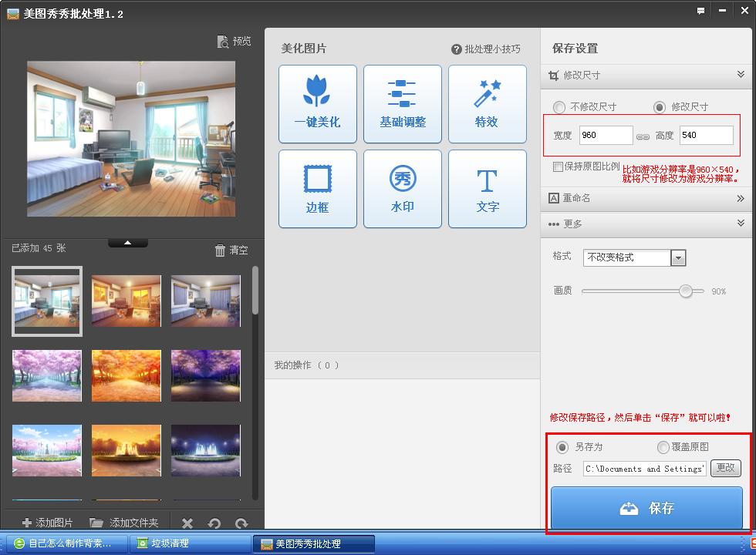Click the 预览 preview icon
Screen dimensions: 756x555
pos(223,42)
